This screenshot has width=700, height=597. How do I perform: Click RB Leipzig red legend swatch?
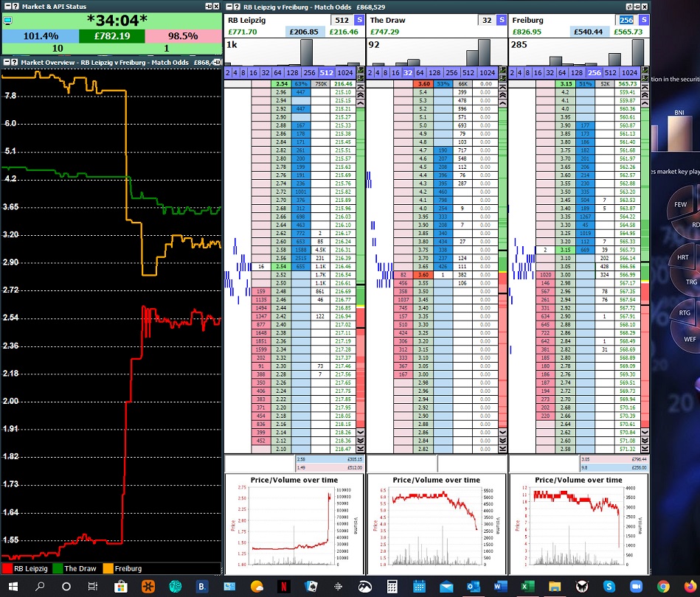tap(7, 568)
